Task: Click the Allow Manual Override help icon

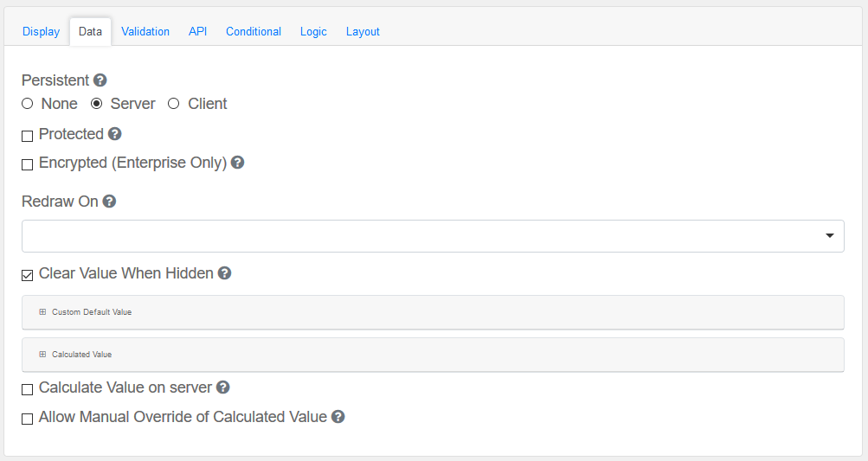Action: click(338, 417)
